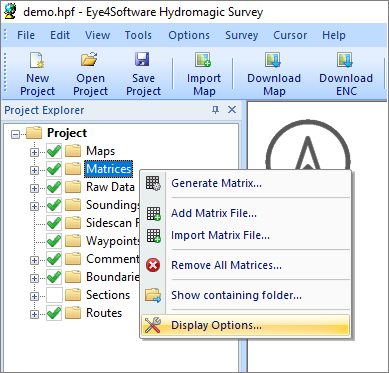Click the Comments folder icon
Image resolution: width=389 pixels, height=373 pixels.
[x=73, y=259]
